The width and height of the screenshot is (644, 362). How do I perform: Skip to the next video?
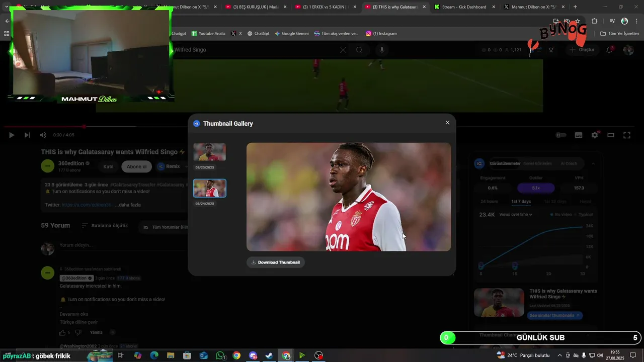pos(27,135)
